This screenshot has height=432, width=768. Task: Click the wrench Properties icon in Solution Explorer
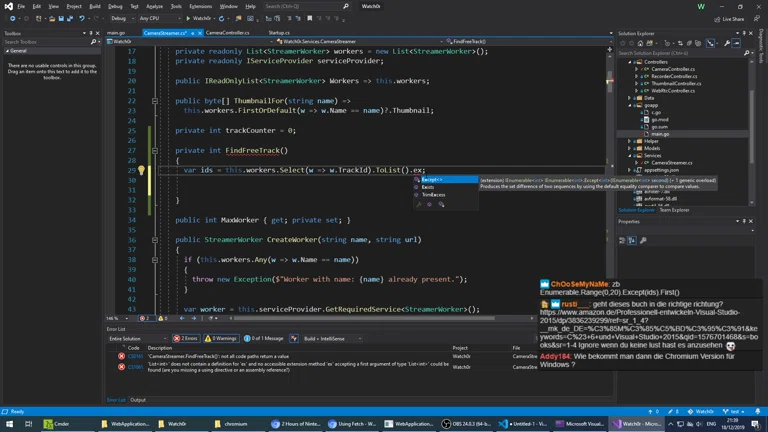coord(727,43)
